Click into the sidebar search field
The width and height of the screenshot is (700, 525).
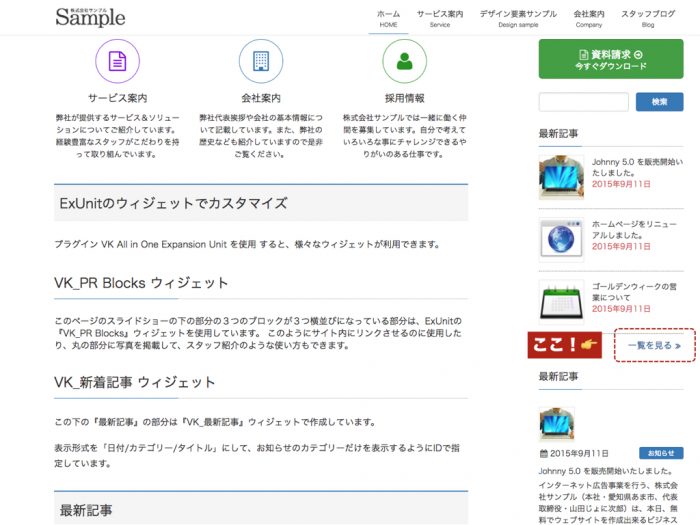(583, 102)
